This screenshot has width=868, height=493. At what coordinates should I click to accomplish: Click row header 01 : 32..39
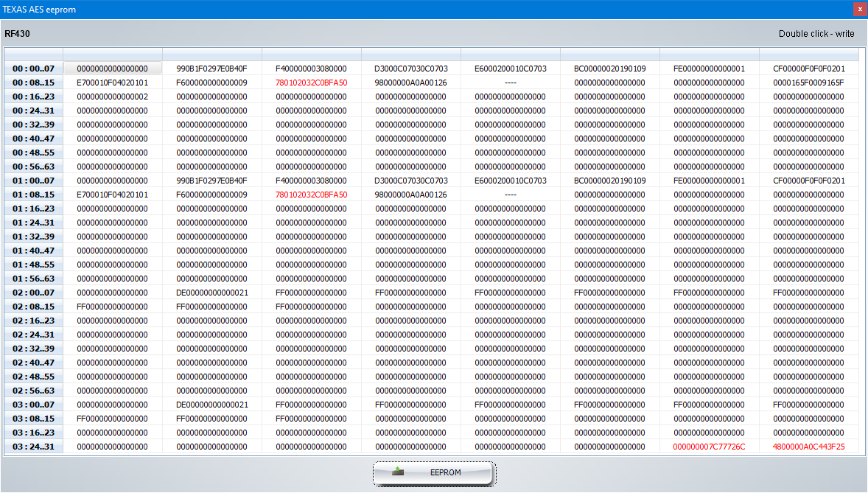[x=34, y=237]
